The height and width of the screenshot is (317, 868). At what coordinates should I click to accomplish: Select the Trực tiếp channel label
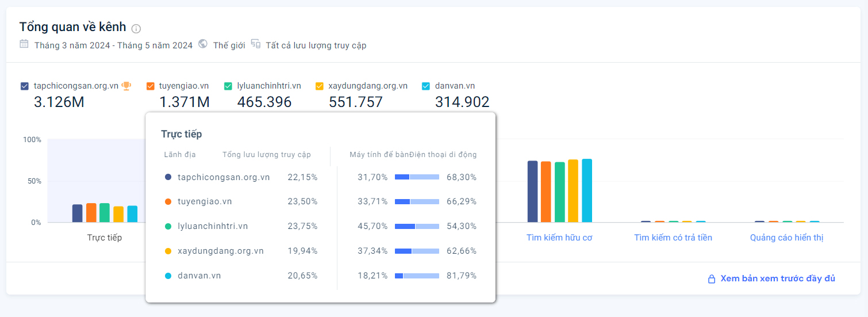(105, 238)
